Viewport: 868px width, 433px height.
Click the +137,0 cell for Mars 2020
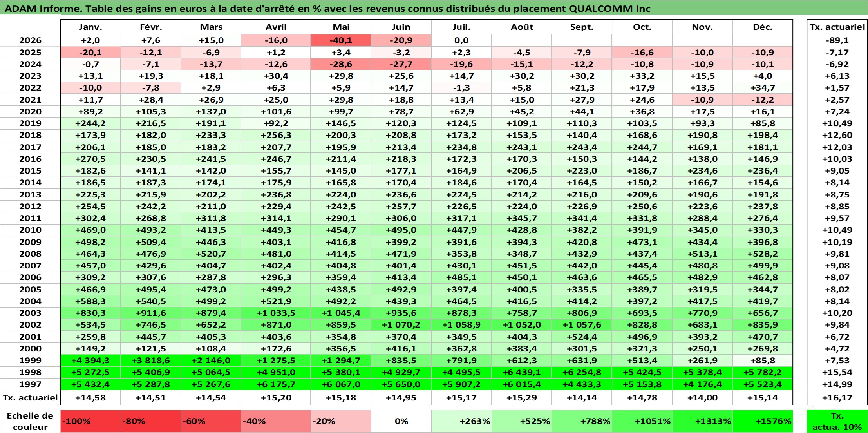[211, 112]
